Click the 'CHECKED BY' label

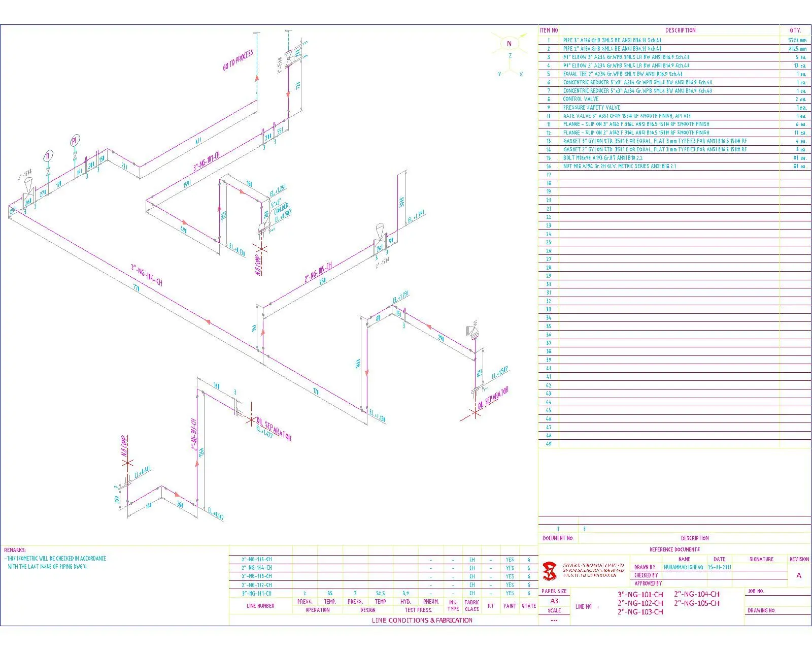(646, 575)
